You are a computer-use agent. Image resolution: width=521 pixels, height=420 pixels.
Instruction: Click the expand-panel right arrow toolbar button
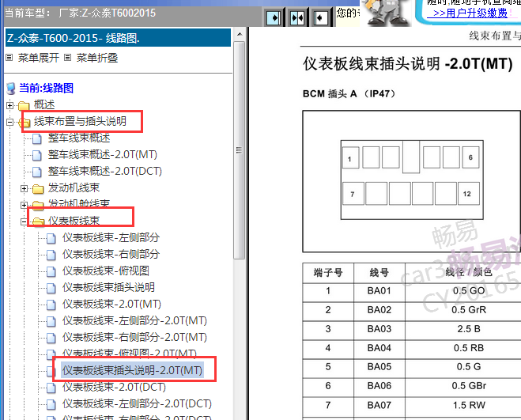pyautogui.click(x=274, y=17)
